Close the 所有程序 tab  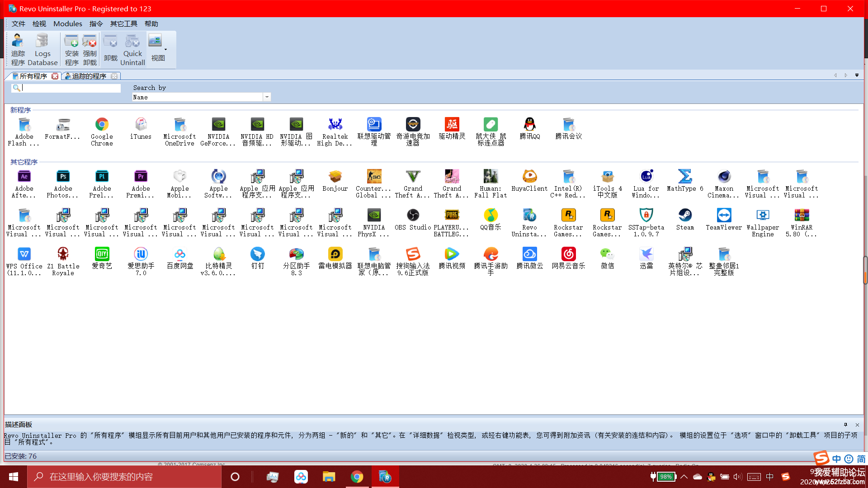[55, 76]
